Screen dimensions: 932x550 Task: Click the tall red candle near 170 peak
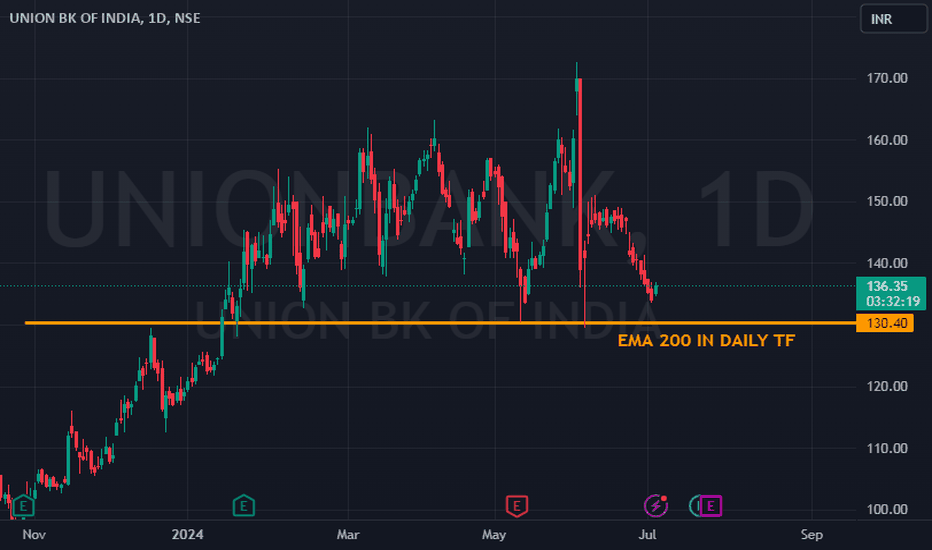tap(580, 174)
